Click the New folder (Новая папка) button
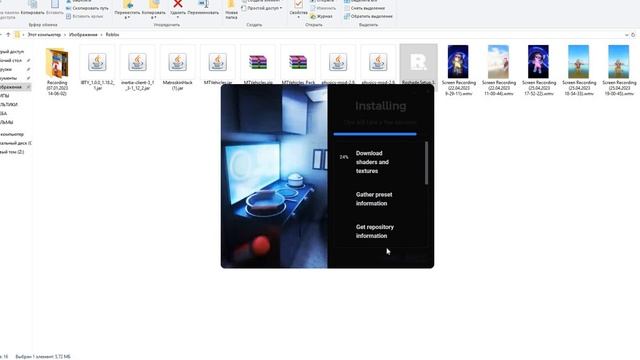The image size is (640, 360). (x=231, y=10)
